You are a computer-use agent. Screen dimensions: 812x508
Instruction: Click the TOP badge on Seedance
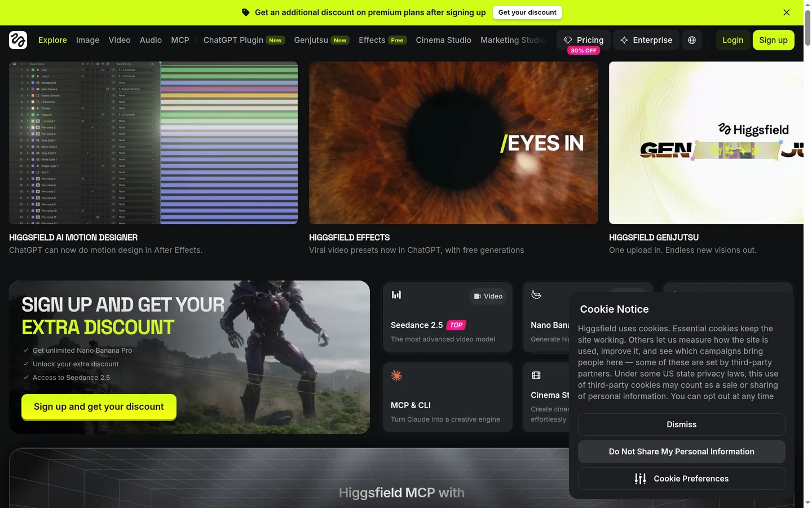456,325
